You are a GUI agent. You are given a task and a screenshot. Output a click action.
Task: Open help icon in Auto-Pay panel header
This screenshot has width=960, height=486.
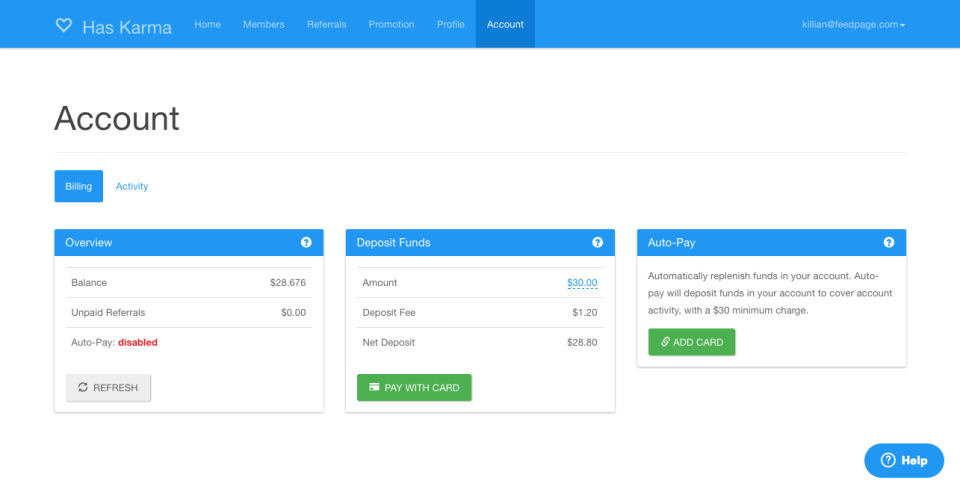[x=889, y=242]
